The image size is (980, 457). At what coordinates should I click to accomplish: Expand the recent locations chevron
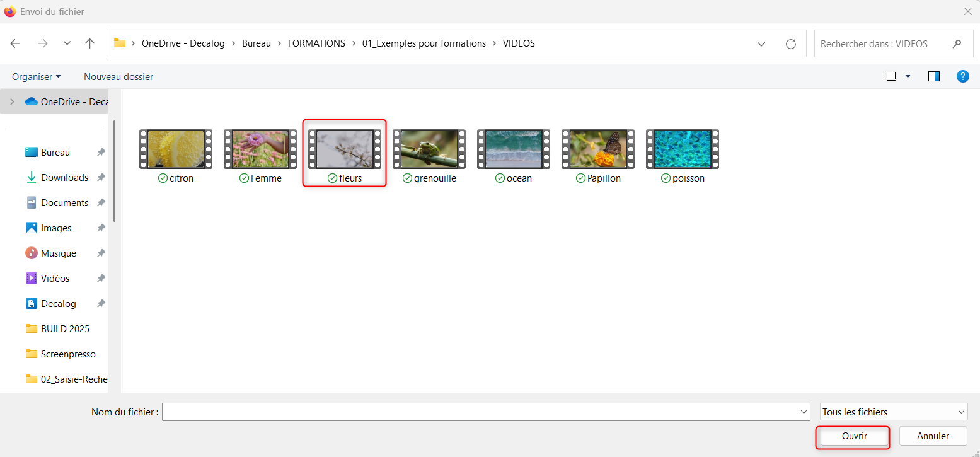[67, 43]
